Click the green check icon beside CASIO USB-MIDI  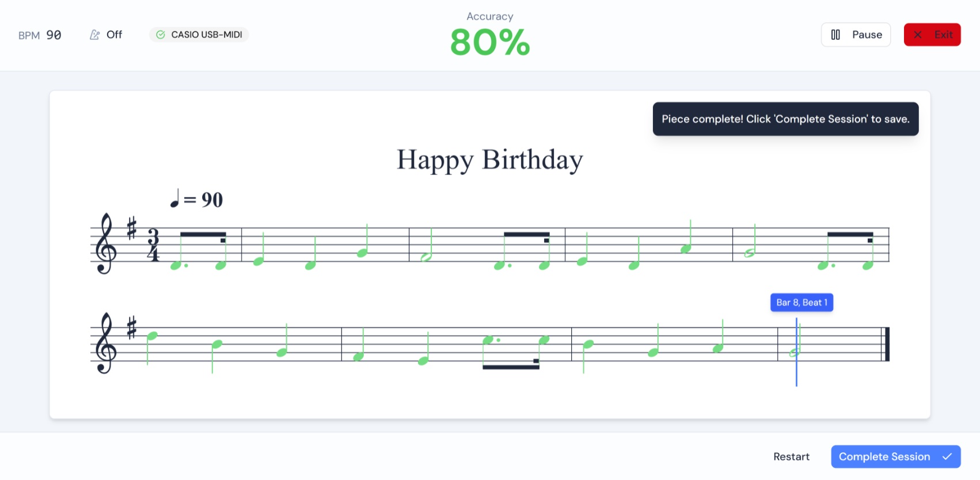[x=161, y=35]
